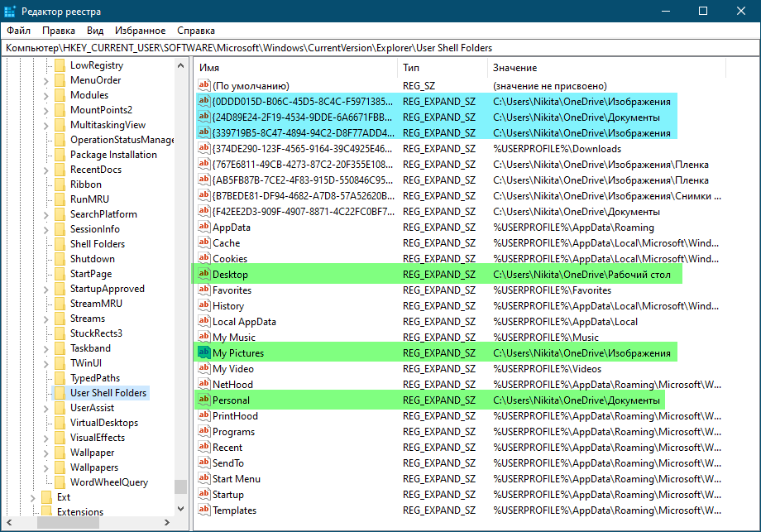Click the icon of the My Music value
The image size is (761, 532).
tap(203, 337)
